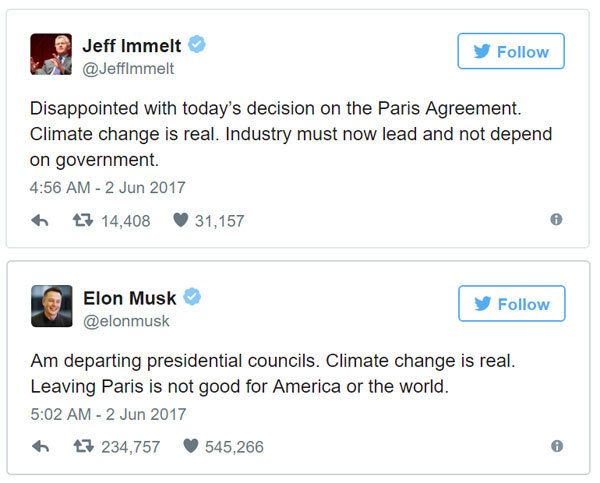Like Jeff Immelt's tweet with heart icon

pos(181,220)
